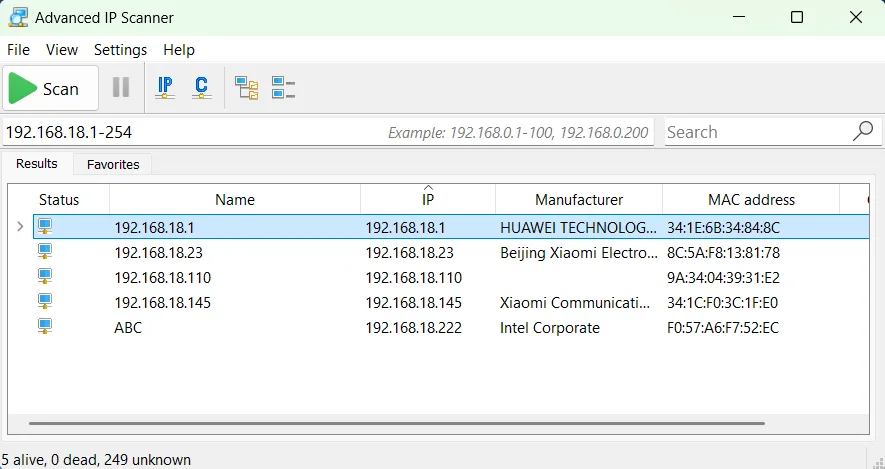Click the Beijing Xiaomi Electro... manufacturer cell
The image size is (885, 469).
[x=579, y=252]
